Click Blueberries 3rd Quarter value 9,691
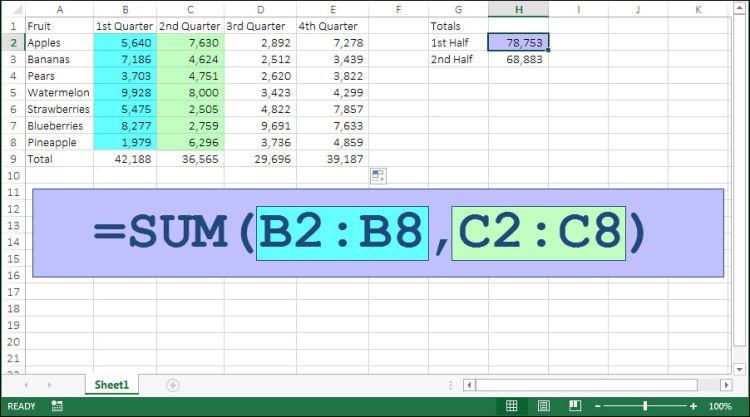750x417 pixels. tap(260, 126)
